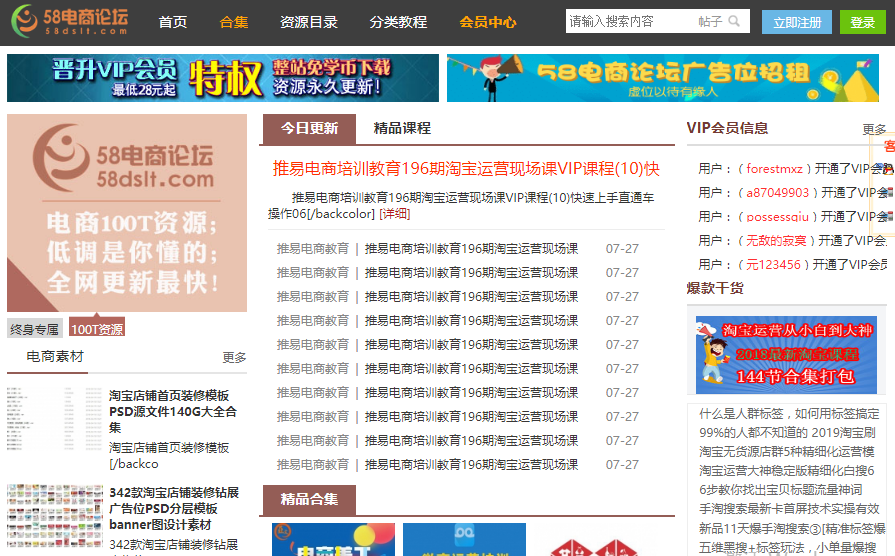Open the 首页 nav item
This screenshot has width=895, height=556.
click(172, 22)
